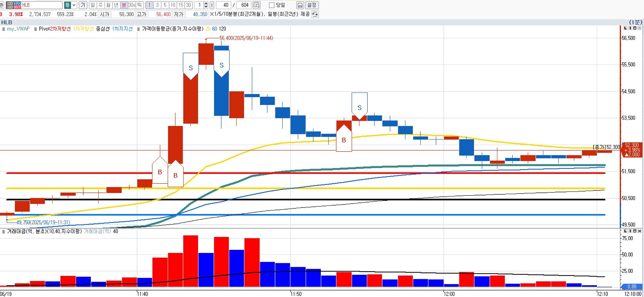644x297 pixels.
Task: Click the trading volume value 2,734,537
Action: 40,14
